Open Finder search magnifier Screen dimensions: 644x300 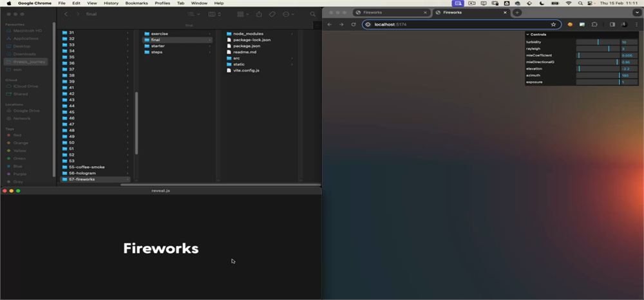312,14
